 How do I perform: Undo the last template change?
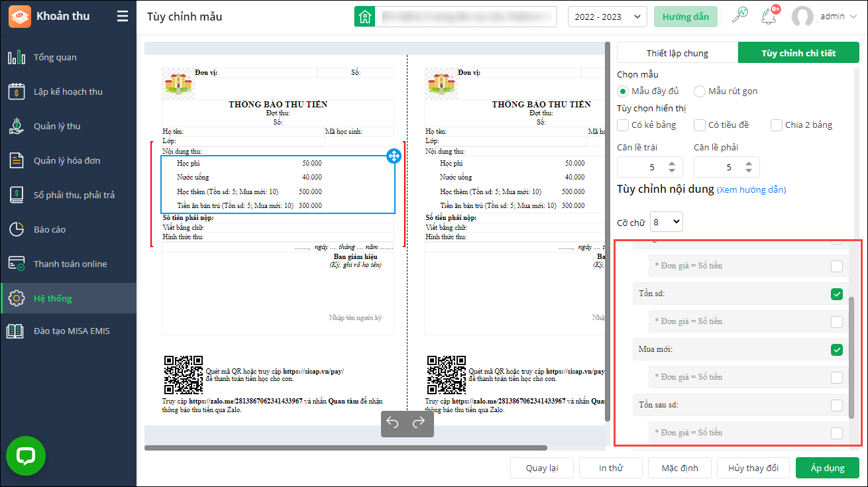tap(393, 423)
